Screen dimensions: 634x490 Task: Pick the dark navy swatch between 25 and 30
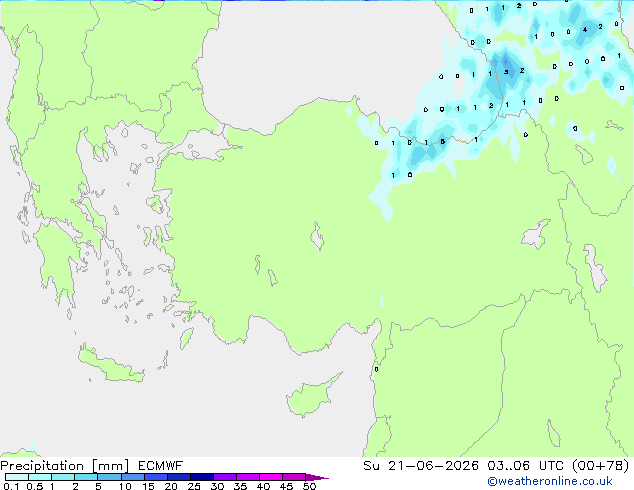(202, 477)
